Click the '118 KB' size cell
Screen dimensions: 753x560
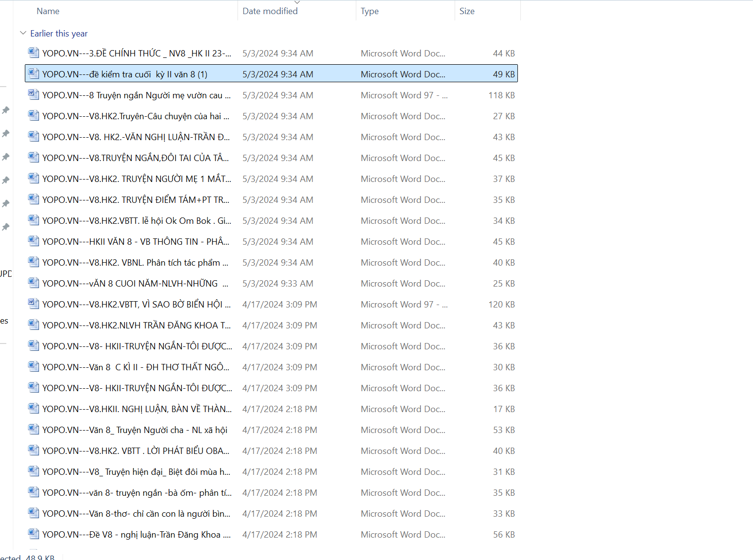point(502,95)
